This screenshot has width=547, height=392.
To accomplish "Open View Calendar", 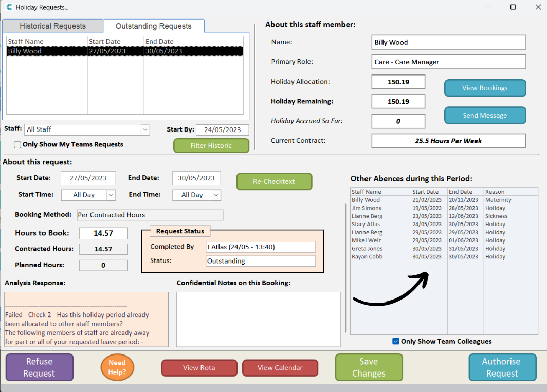I will point(280,368).
